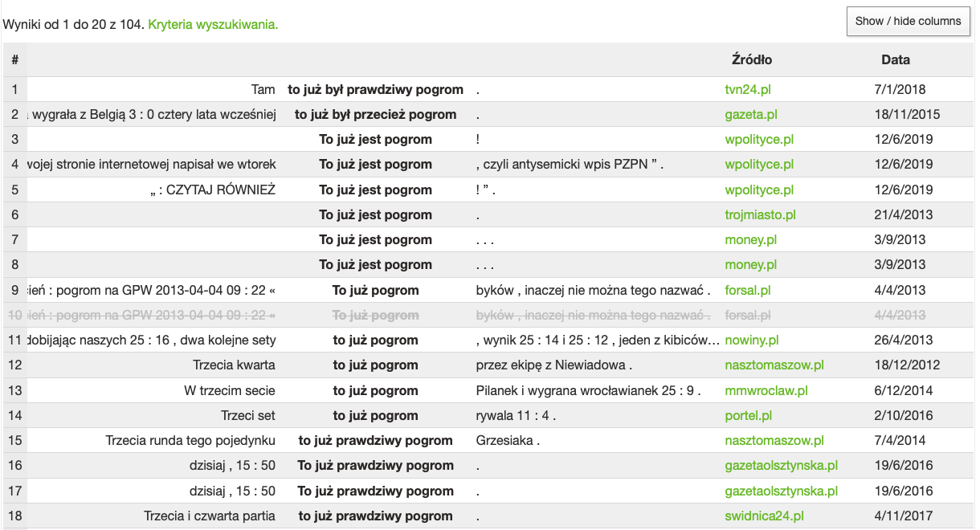
Task: Open the trojmiasto.pl source link
Action: (x=760, y=214)
